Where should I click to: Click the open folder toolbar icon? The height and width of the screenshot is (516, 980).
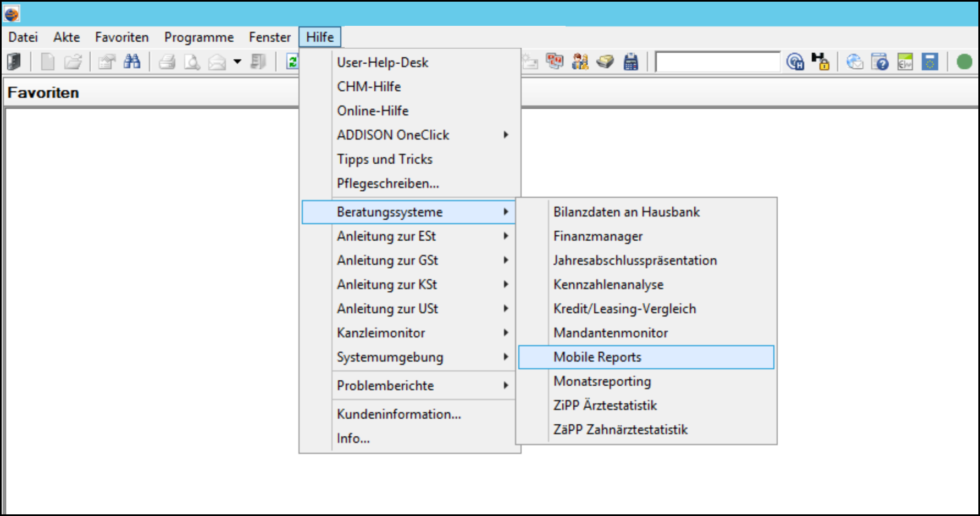tap(73, 62)
